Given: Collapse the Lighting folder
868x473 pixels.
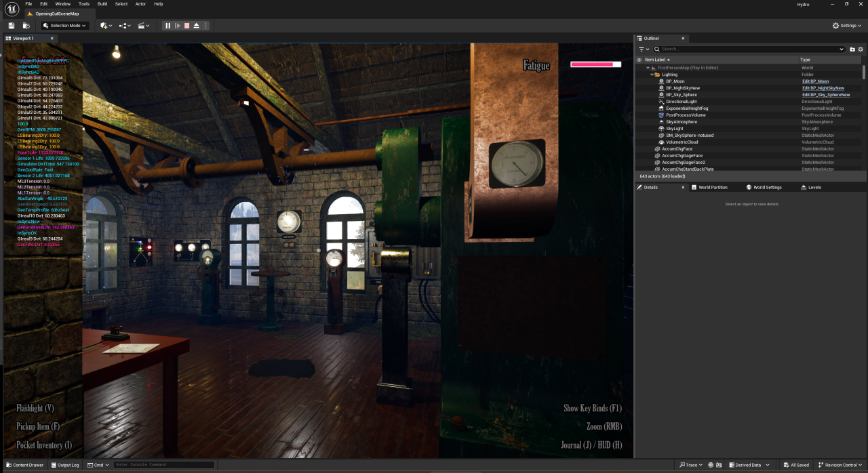Looking at the screenshot, I should click(652, 75).
